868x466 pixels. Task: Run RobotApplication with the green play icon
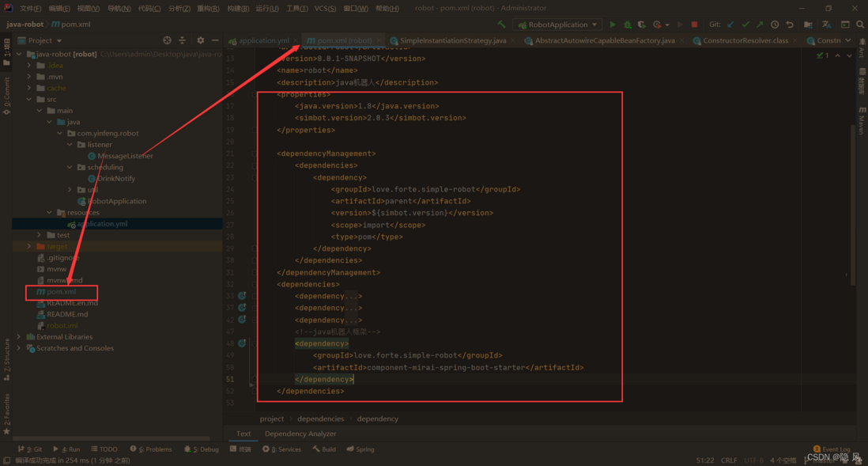(612, 25)
